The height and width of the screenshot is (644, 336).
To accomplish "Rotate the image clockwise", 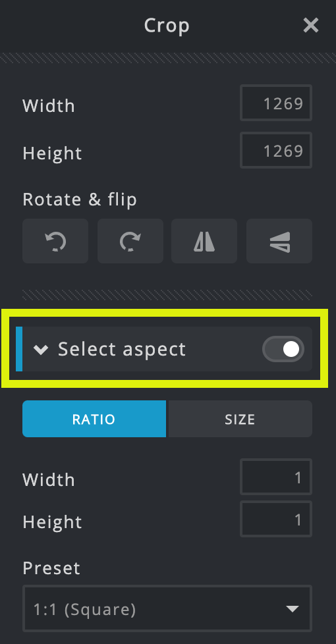I will coord(130,241).
